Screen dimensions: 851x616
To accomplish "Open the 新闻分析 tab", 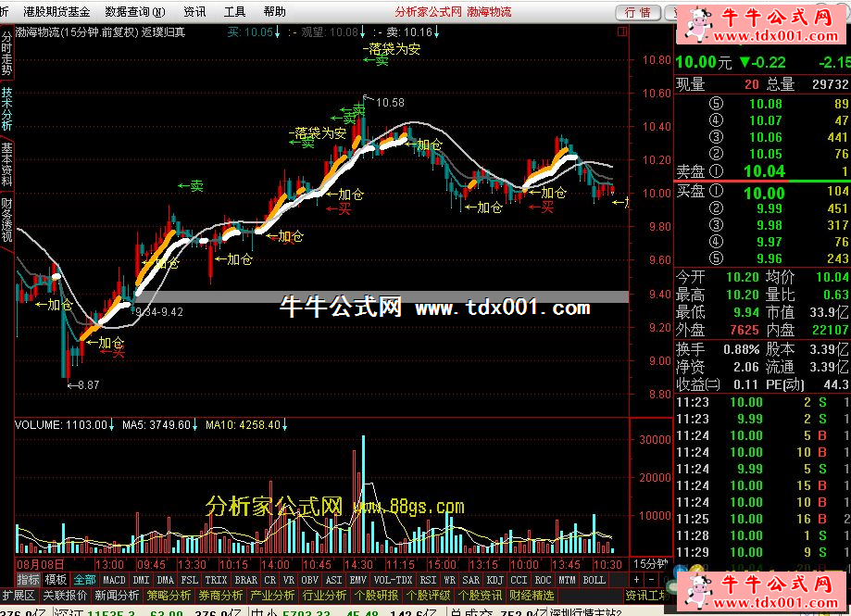I will tap(117, 596).
